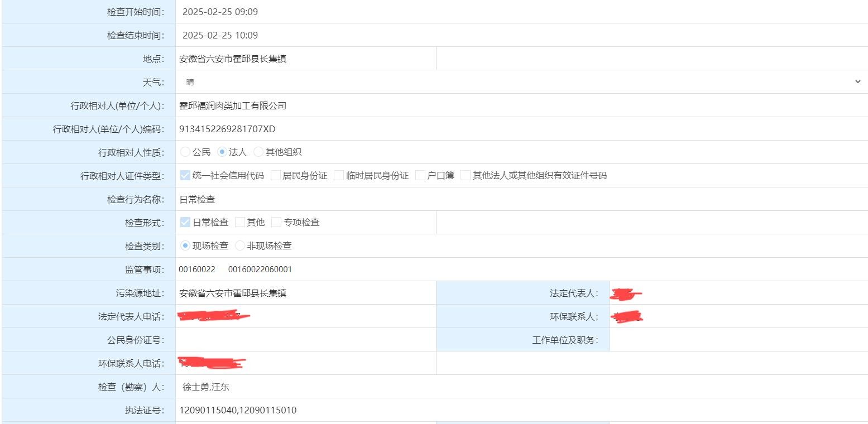Tick the 专项检查 checkbox

[x=276, y=222]
